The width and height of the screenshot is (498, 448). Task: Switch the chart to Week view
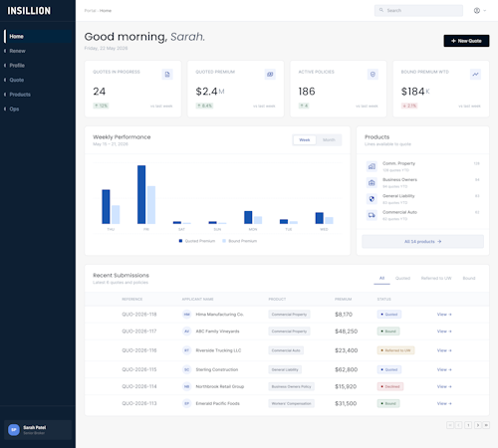305,140
